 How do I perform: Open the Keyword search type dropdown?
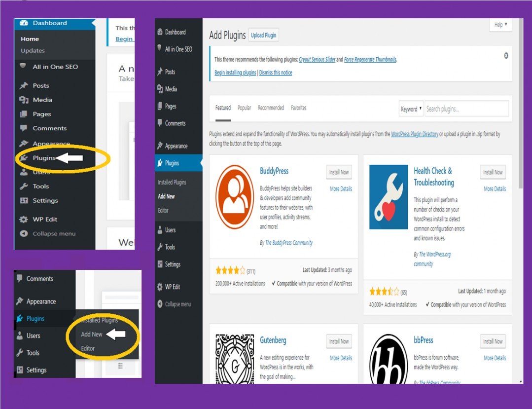[x=411, y=109]
